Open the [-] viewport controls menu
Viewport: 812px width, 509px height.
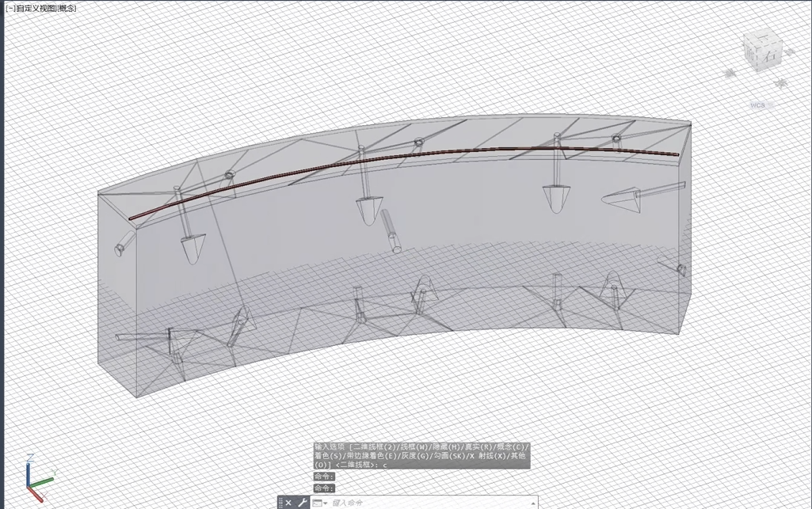click(10, 8)
